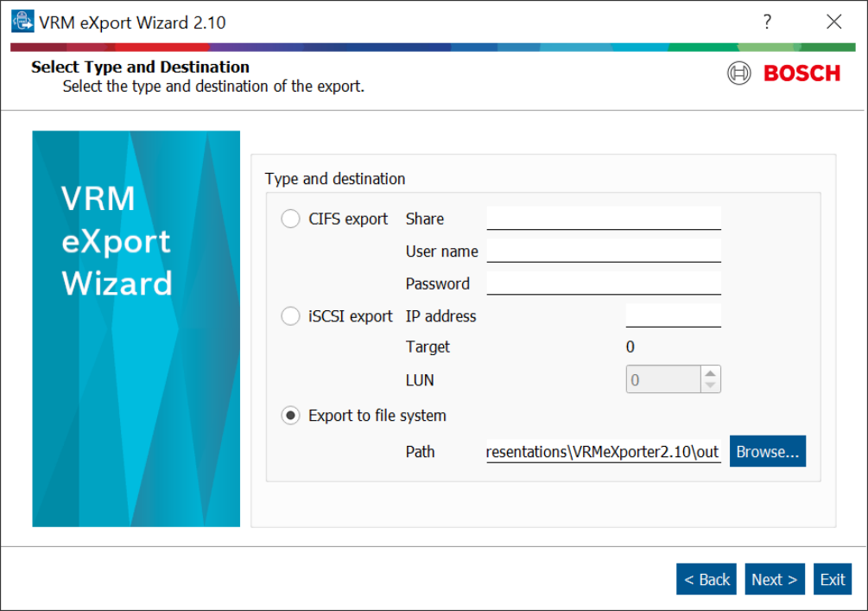Screen dimensions: 868x611
Task: Choose the iSCSI export option
Action: (291, 317)
